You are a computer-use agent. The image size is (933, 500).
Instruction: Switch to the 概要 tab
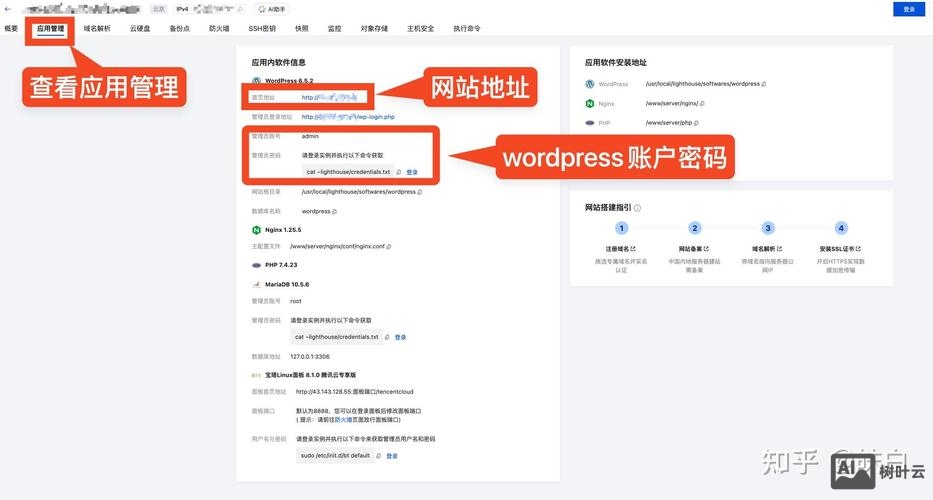pos(11,29)
